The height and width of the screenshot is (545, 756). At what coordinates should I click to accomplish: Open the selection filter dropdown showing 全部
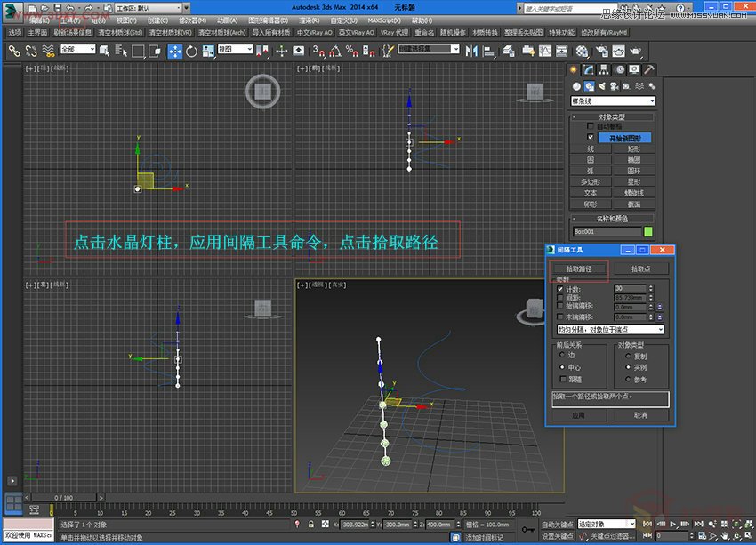pyautogui.click(x=77, y=49)
